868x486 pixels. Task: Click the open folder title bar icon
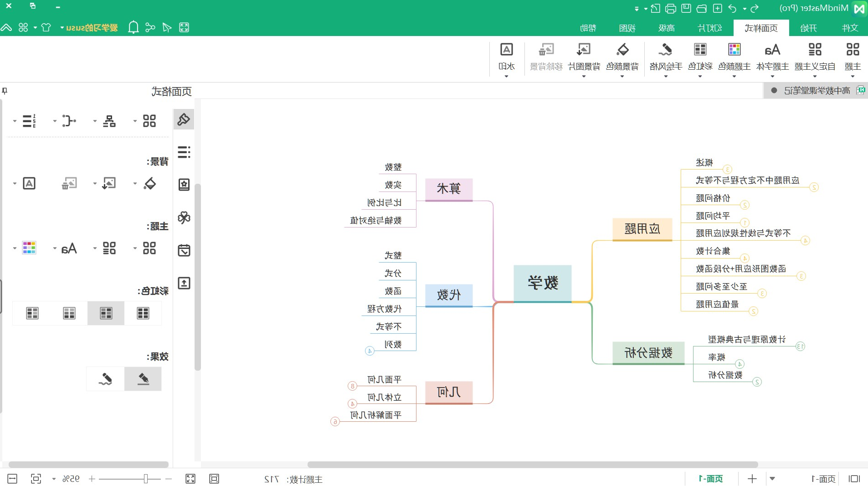point(702,8)
